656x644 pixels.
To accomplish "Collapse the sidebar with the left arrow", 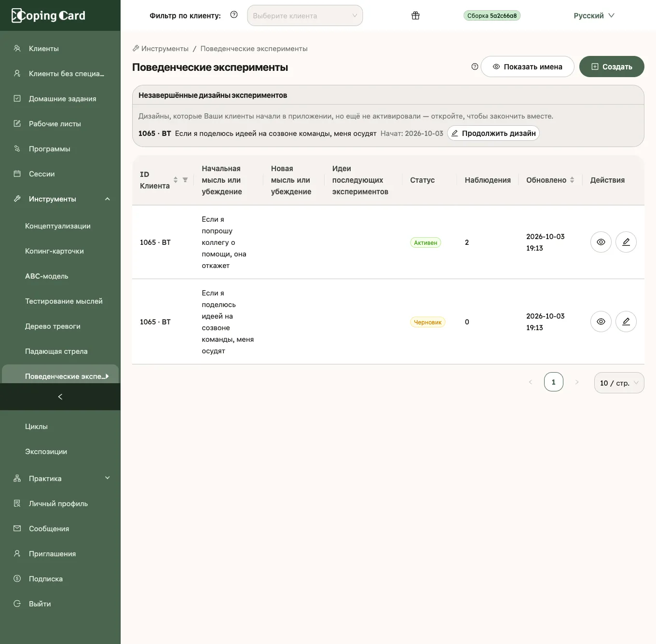I will point(60,397).
